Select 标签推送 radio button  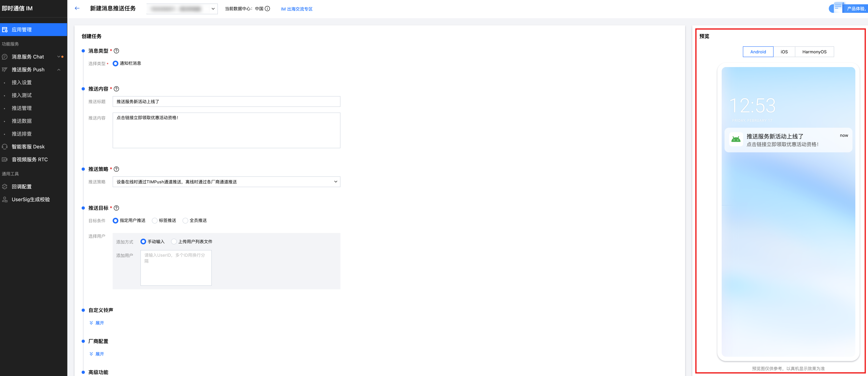coord(155,220)
